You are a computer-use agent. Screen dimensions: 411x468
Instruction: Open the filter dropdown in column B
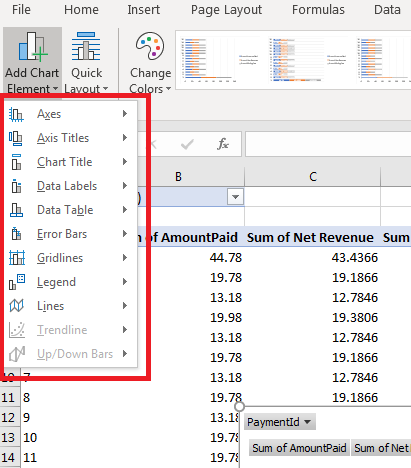[235, 197]
